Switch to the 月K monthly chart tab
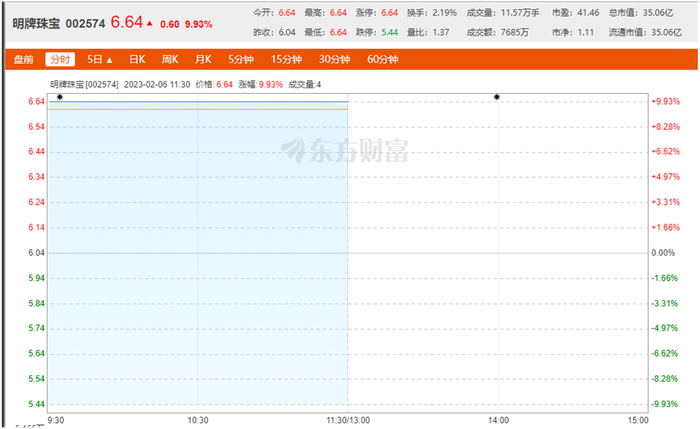The image size is (700, 429). (x=203, y=59)
